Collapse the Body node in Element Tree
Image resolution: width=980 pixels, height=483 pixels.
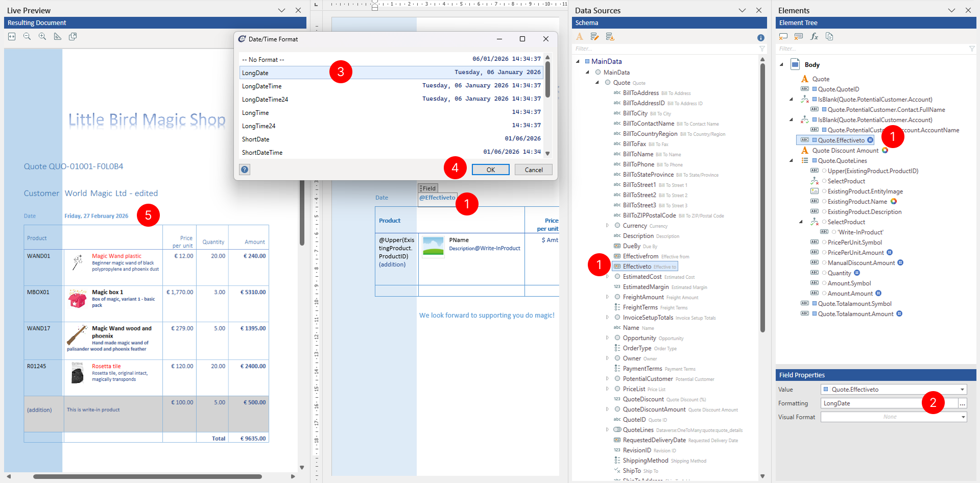[x=781, y=65]
